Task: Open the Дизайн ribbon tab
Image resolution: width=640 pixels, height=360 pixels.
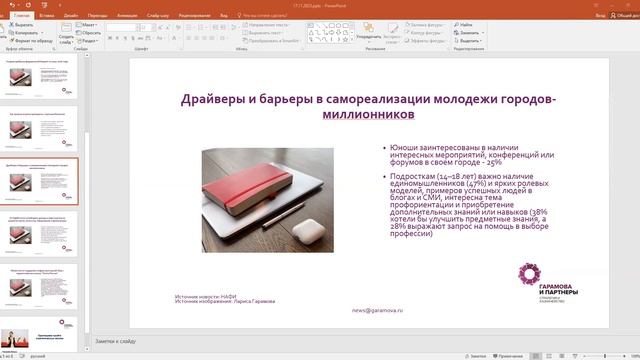Action: pos(71,16)
